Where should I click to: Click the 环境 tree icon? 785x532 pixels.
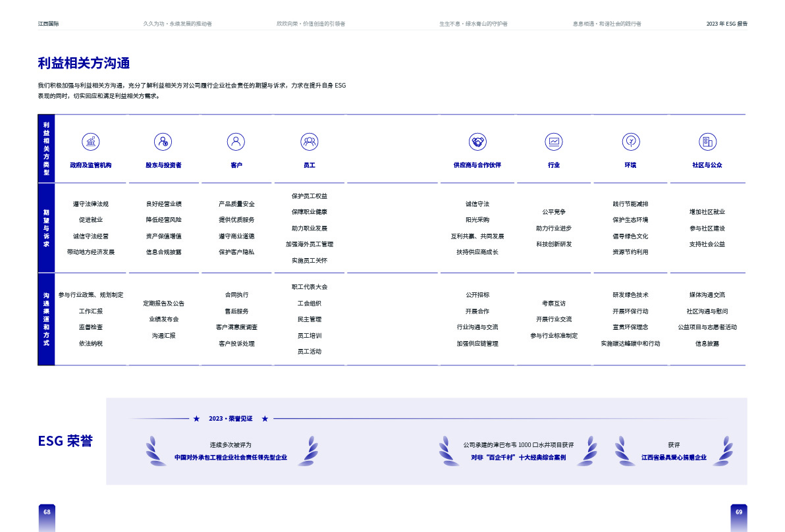pos(631,142)
